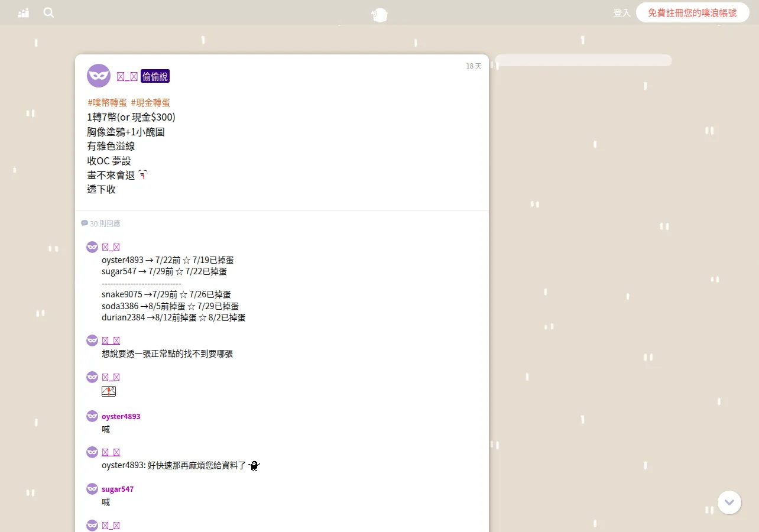This screenshot has width=759, height=532.
Task: Click the line snake9075 →7/29前 ☆ 7/26已掉蛋
Action: click(166, 294)
